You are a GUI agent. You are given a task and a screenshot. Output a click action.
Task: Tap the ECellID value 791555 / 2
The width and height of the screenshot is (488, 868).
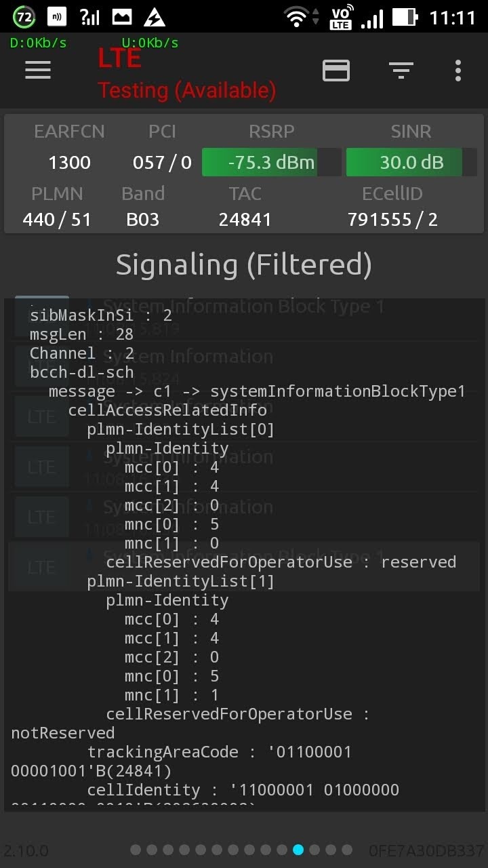pyautogui.click(x=392, y=220)
